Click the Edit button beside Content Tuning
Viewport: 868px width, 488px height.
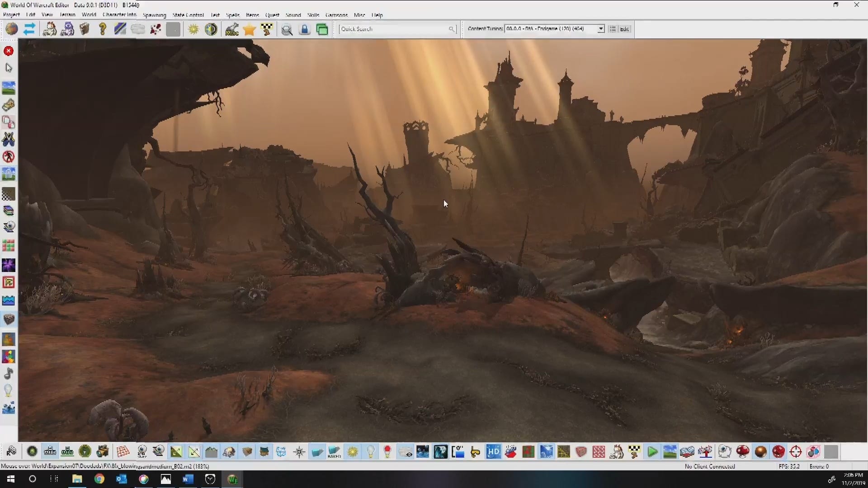click(x=624, y=29)
